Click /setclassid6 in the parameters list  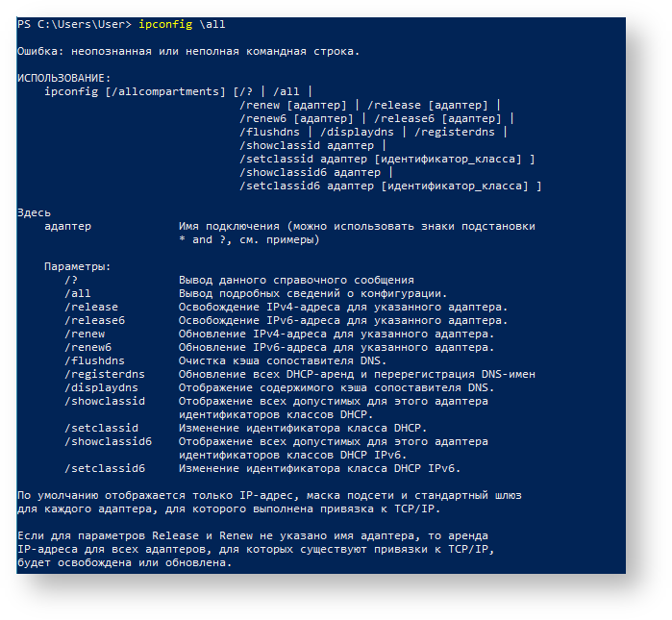point(105,468)
